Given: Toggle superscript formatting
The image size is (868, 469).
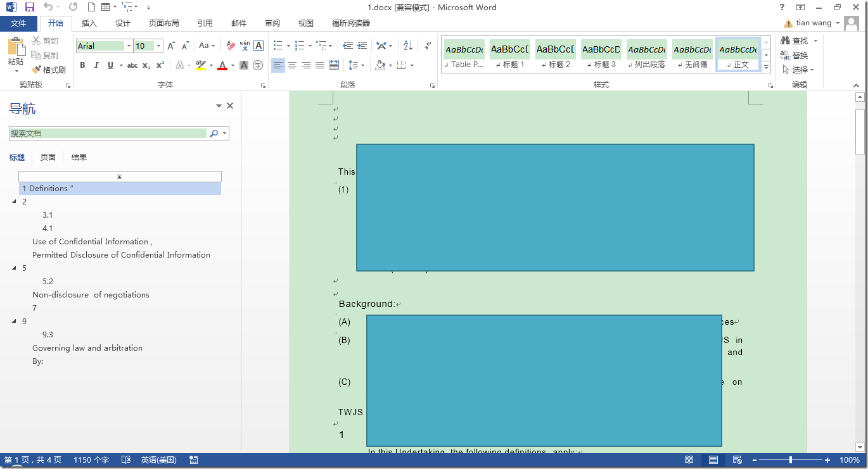Looking at the screenshot, I should 160,65.
